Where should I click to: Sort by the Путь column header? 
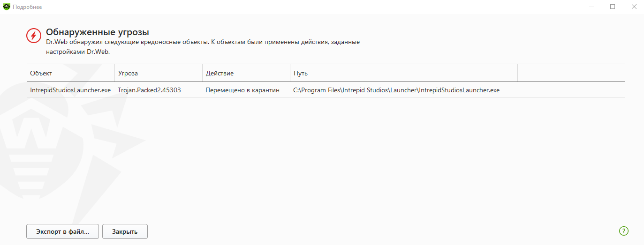point(404,73)
